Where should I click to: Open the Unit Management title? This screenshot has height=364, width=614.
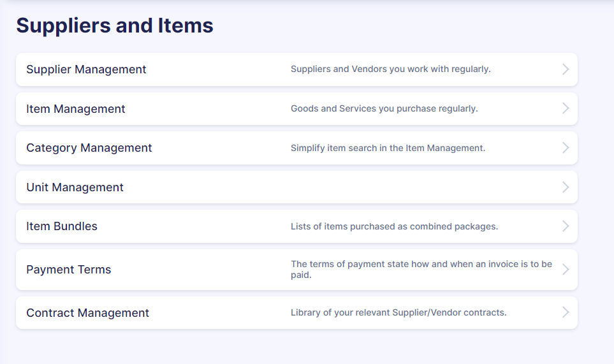tap(75, 187)
